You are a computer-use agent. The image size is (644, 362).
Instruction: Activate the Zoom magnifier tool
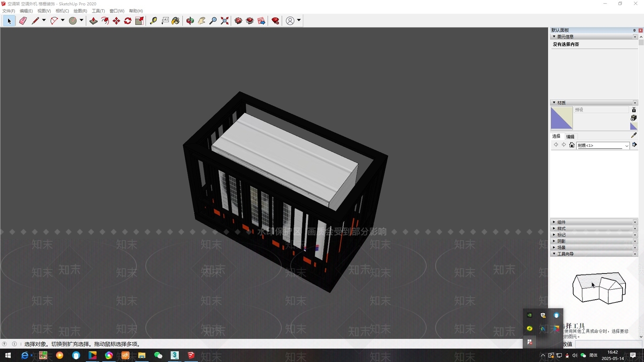click(213, 21)
